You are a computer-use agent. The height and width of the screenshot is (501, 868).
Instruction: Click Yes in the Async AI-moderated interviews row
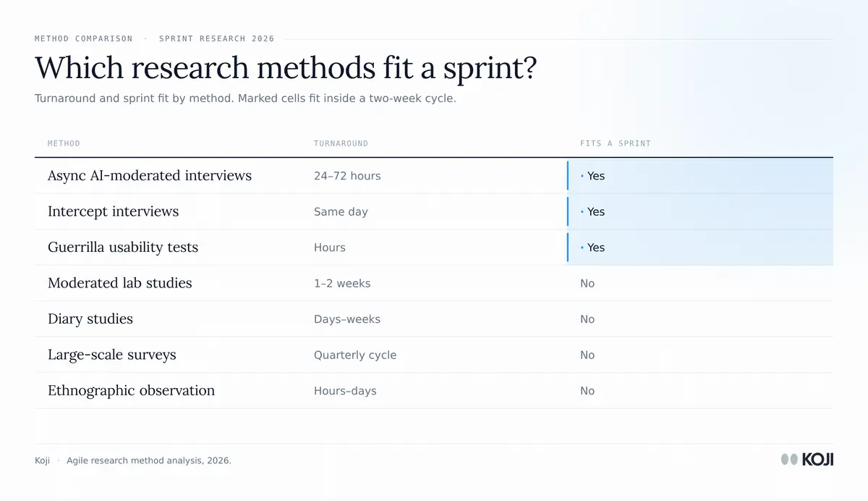pos(596,176)
